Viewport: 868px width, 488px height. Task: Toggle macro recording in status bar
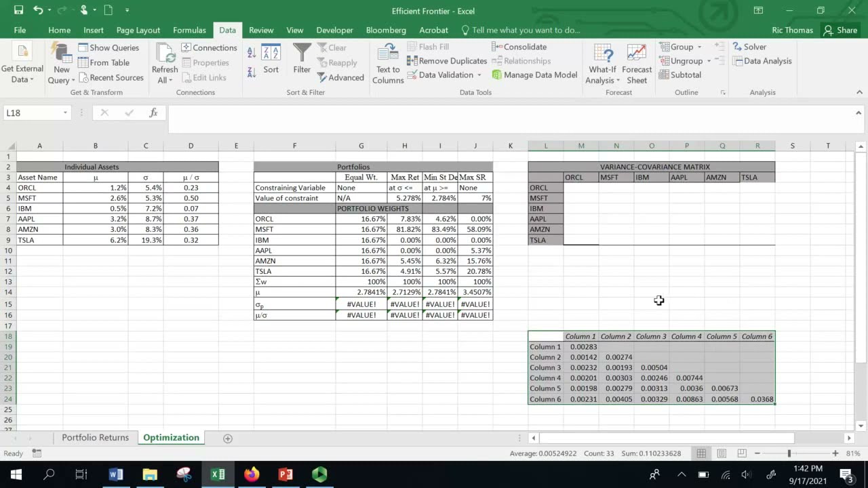click(37, 453)
